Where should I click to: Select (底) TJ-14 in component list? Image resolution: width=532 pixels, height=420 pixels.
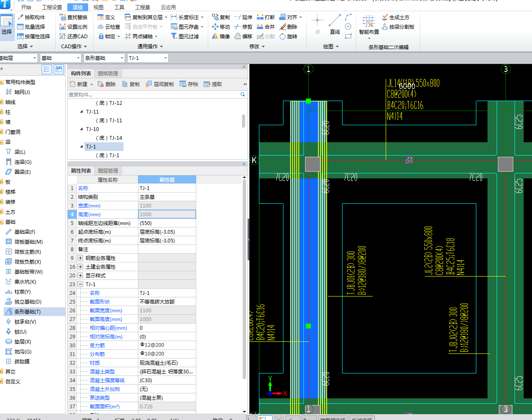pyautogui.click(x=109, y=138)
